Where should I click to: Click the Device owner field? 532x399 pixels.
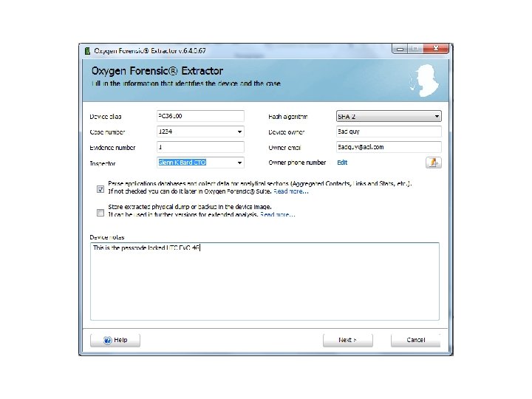pyautogui.click(x=389, y=132)
